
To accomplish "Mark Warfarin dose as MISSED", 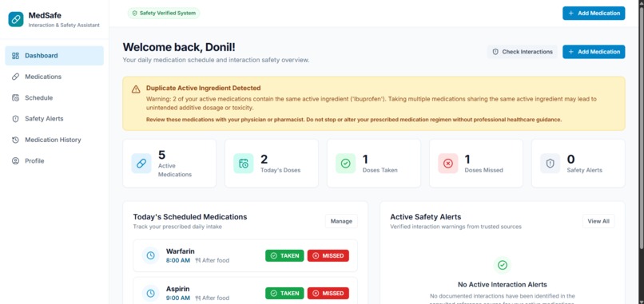I will click(328, 255).
